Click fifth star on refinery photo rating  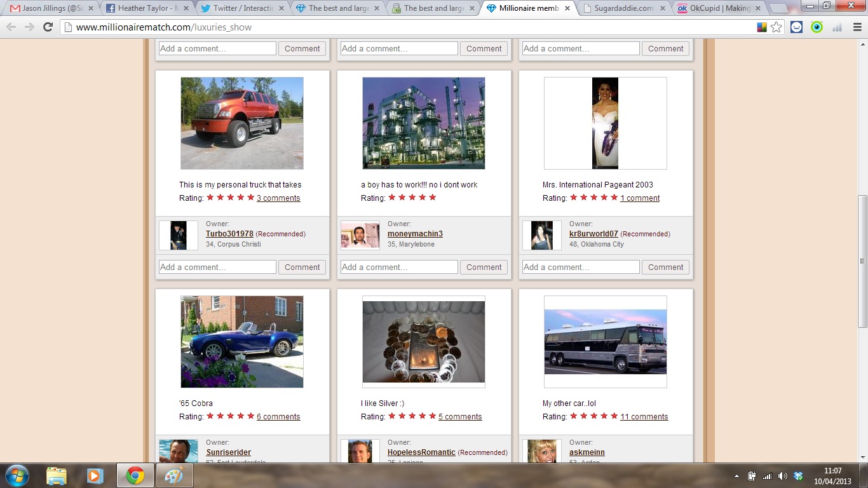coord(433,198)
